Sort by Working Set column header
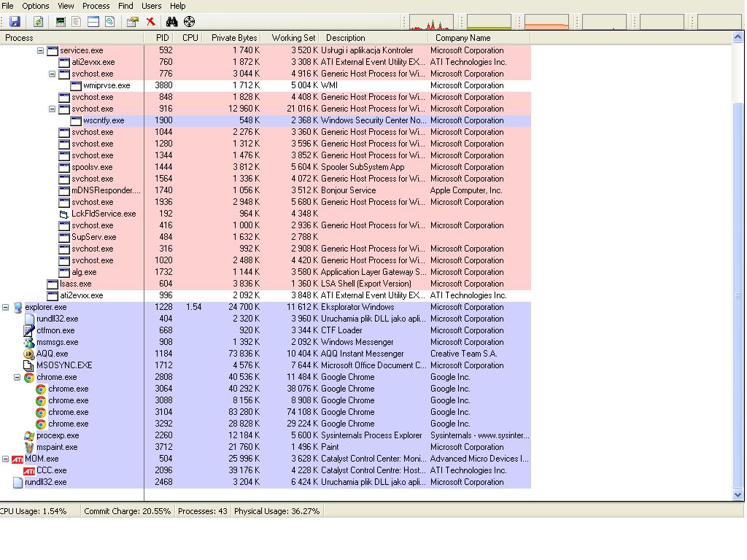Image resolution: width=747 pixels, height=560 pixels. point(290,38)
